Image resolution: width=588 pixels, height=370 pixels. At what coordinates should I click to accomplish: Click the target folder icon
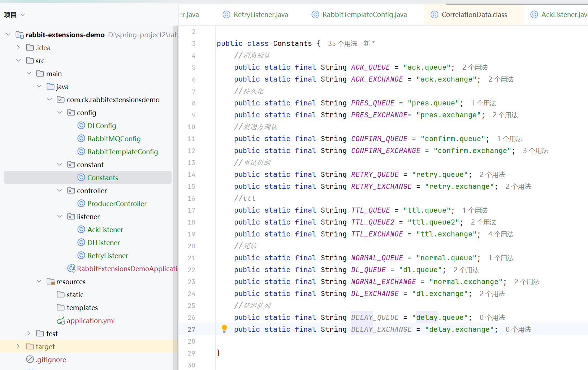[x=30, y=346]
